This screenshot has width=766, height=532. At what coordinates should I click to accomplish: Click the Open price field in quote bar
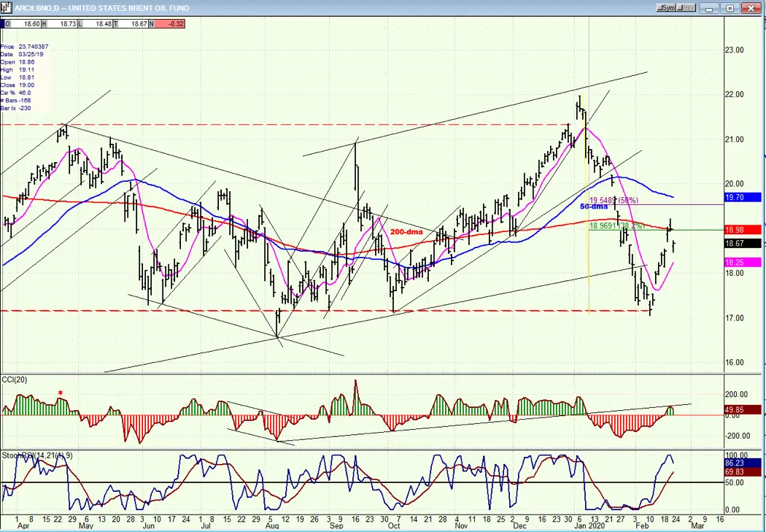tap(21, 23)
